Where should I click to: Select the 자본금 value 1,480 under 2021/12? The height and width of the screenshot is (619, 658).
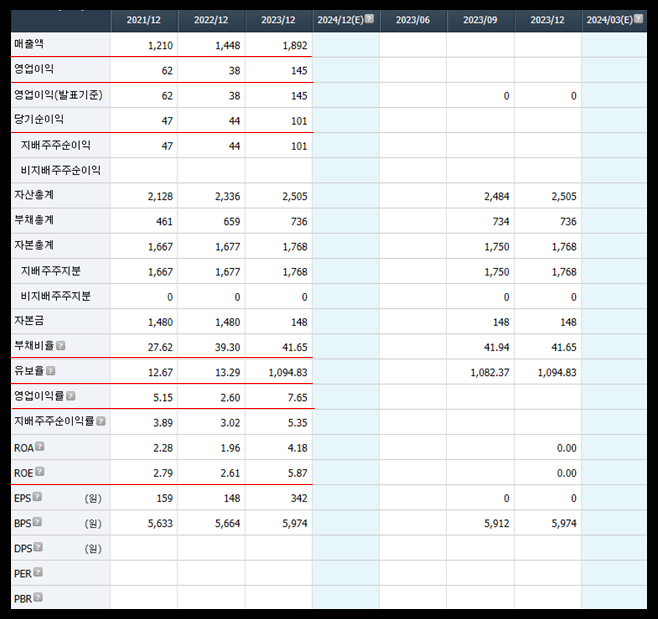coord(160,322)
